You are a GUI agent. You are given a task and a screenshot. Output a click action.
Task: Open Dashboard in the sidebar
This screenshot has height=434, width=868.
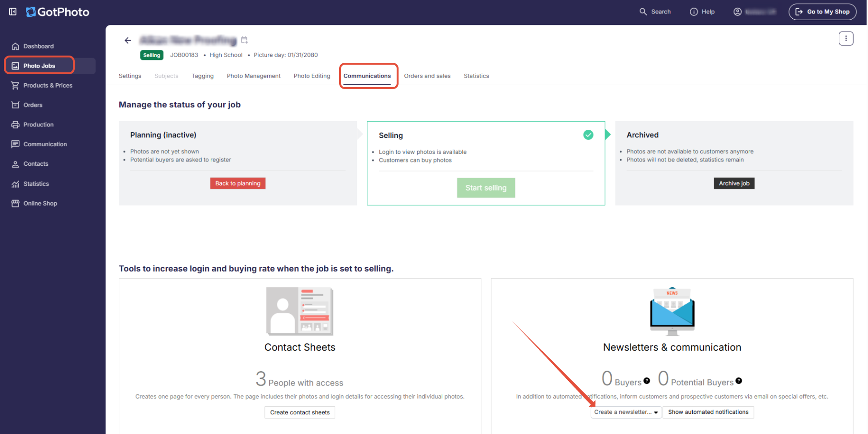(38, 46)
